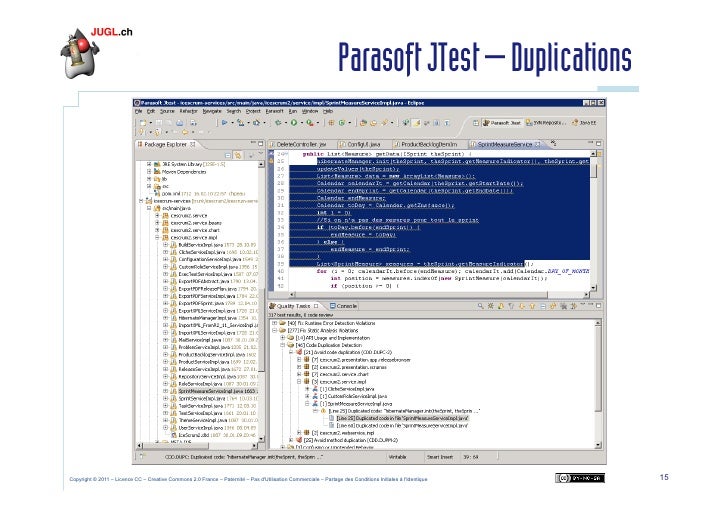Open the Refactor menu
Image resolution: width=728 pixels, height=514 pixels.
188,111
